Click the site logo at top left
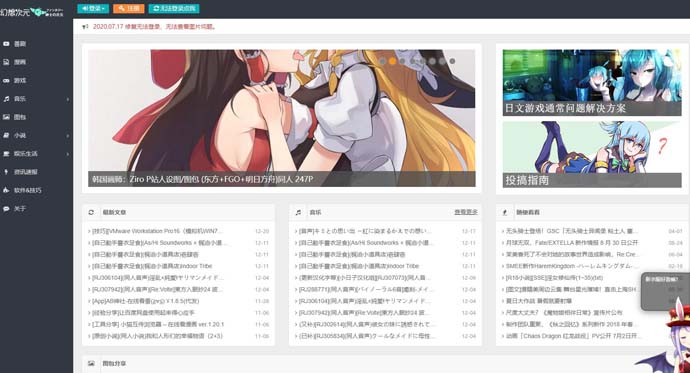 [32, 12]
